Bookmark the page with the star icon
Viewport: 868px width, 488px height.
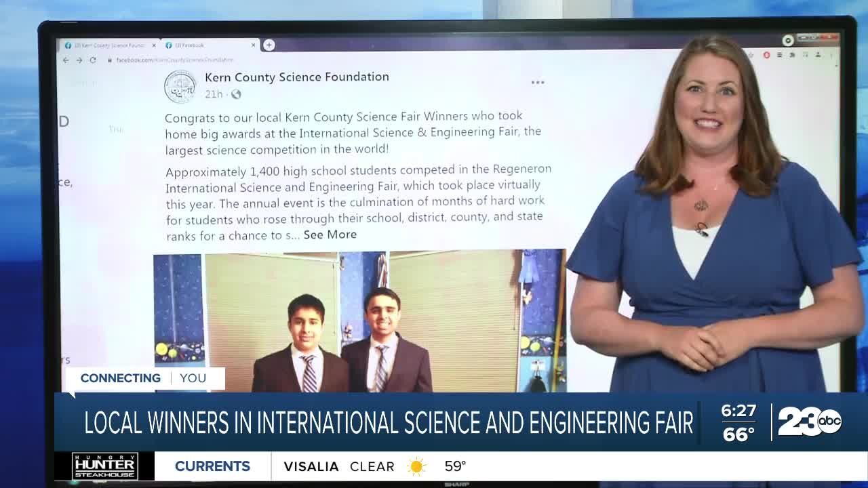(x=751, y=55)
